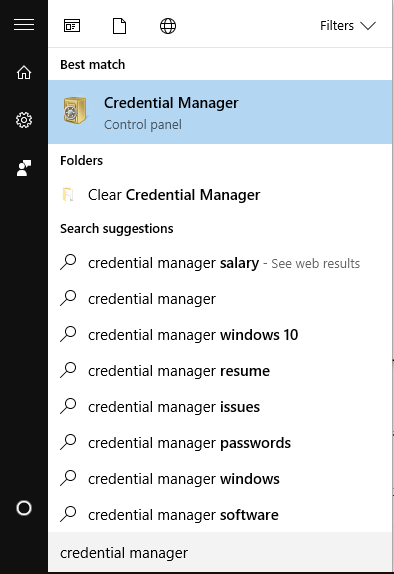Open the Clear Credential Manager folder
The height and width of the screenshot is (574, 394).
(x=220, y=195)
